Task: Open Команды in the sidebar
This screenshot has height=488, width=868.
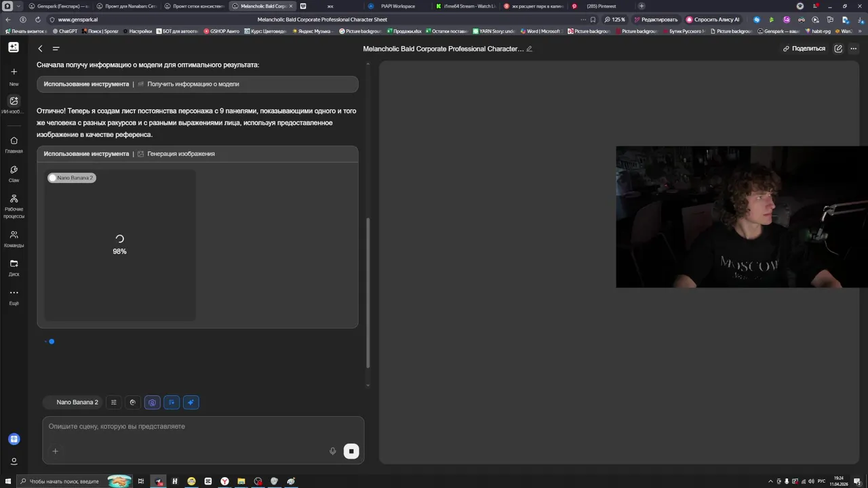Action: coord(14,239)
